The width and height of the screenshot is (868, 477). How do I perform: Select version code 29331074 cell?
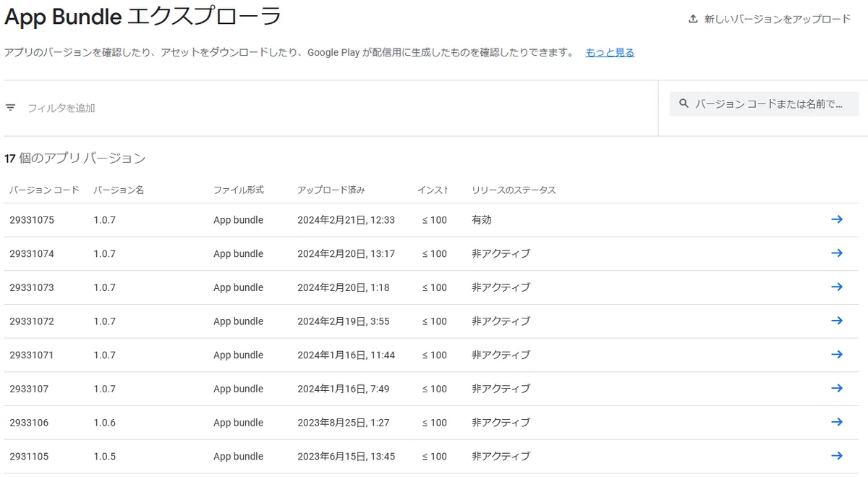[32, 254]
